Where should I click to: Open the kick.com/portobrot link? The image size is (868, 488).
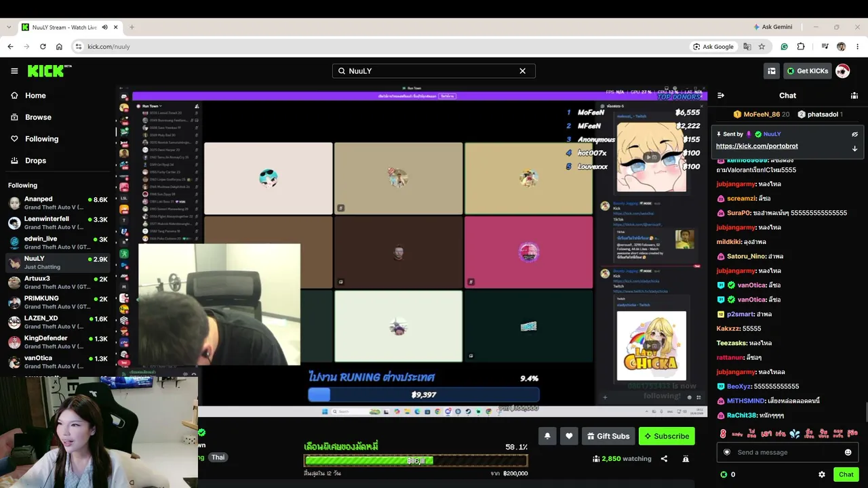click(x=757, y=146)
